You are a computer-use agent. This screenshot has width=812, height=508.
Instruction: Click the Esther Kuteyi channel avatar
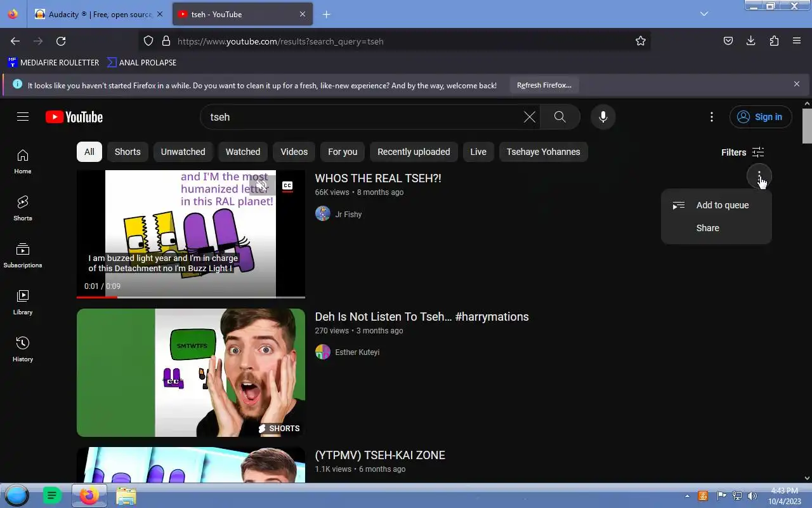(x=323, y=352)
